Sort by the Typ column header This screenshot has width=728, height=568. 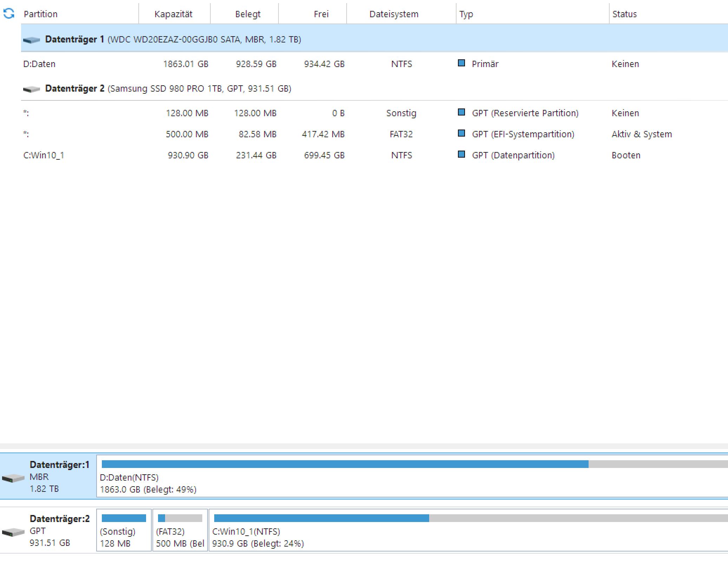532,14
